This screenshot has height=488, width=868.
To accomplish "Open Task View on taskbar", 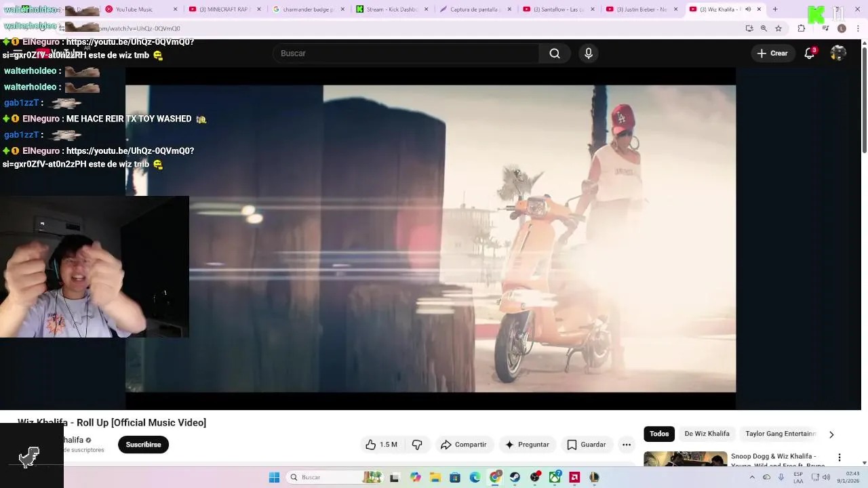I will [x=395, y=477].
